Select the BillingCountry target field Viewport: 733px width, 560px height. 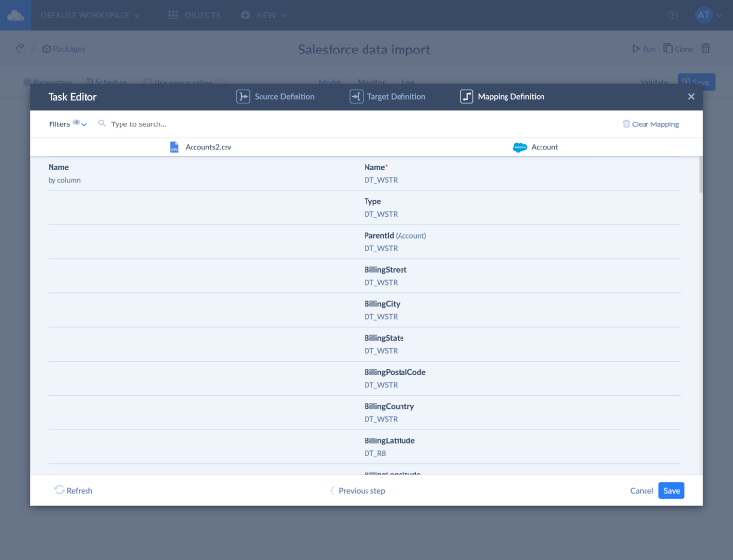pos(522,412)
